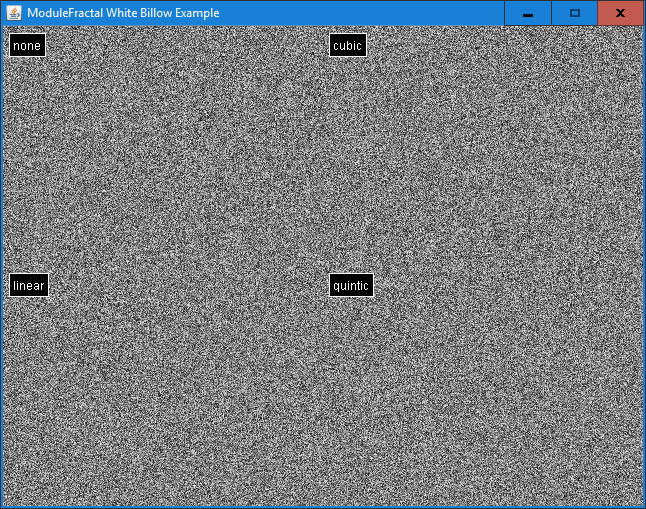Click the bottom-left corner of the window frame
The width and height of the screenshot is (646, 509).
click(x=1, y=507)
